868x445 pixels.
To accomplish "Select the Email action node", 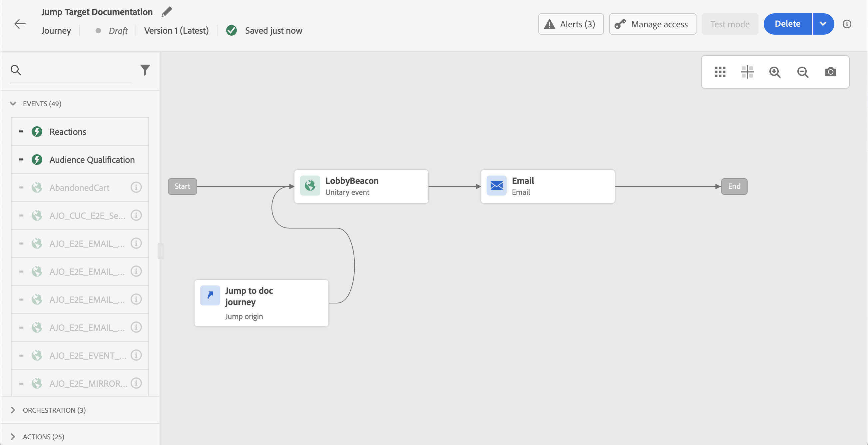I will pyautogui.click(x=547, y=186).
